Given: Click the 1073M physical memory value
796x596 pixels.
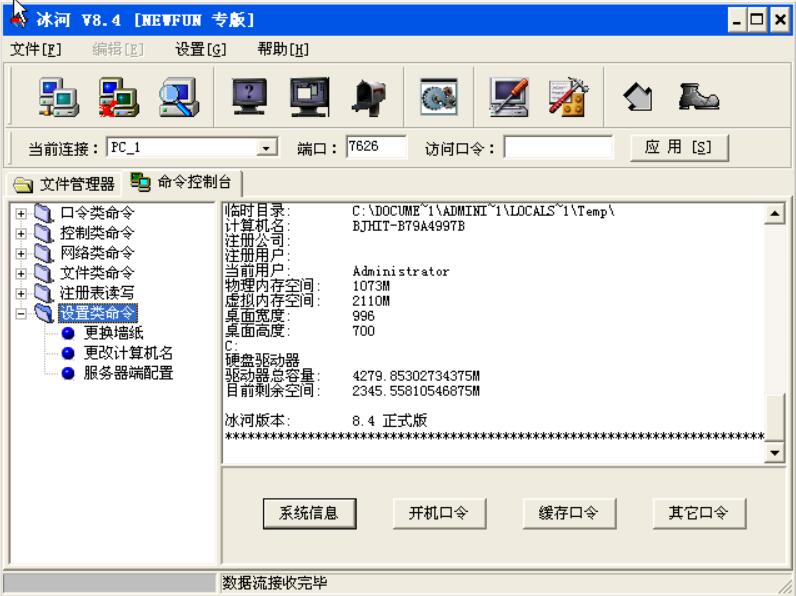Looking at the screenshot, I should pyautogui.click(x=371, y=286).
